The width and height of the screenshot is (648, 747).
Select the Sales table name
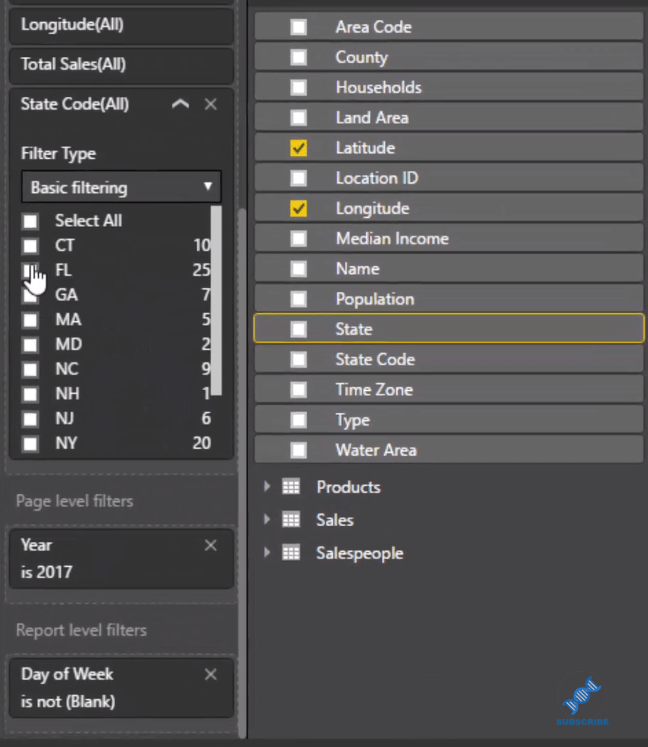335,520
